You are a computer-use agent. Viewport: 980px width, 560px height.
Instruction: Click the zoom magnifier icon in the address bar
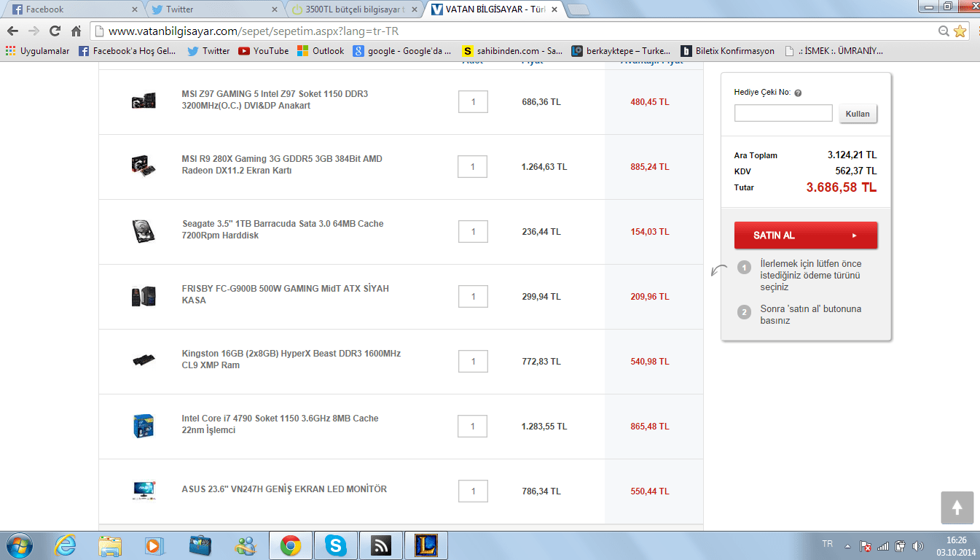[x=944, y=31]
